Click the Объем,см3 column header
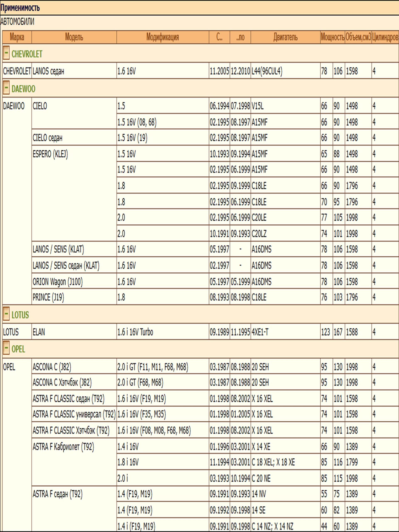Screen dimensions: 399x532 pyautogui.click(x=358, y=37)
